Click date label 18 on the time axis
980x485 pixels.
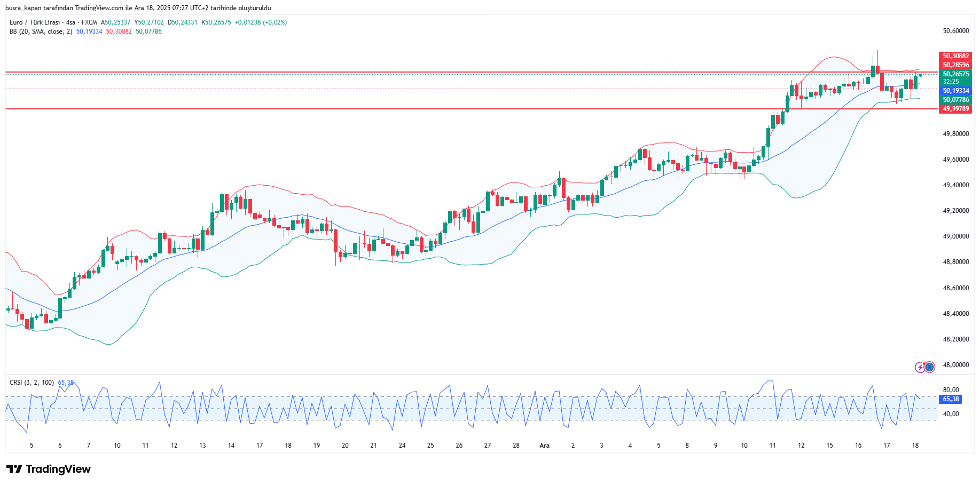915,446
